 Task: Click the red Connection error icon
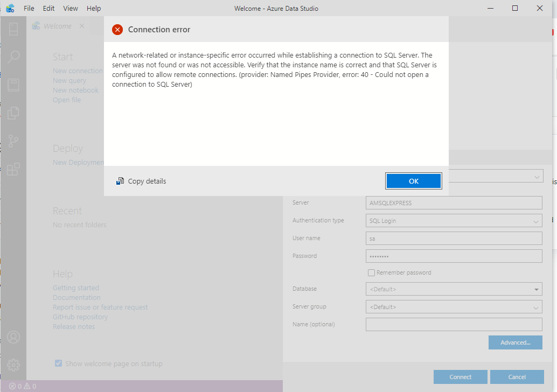pos(117,30)
